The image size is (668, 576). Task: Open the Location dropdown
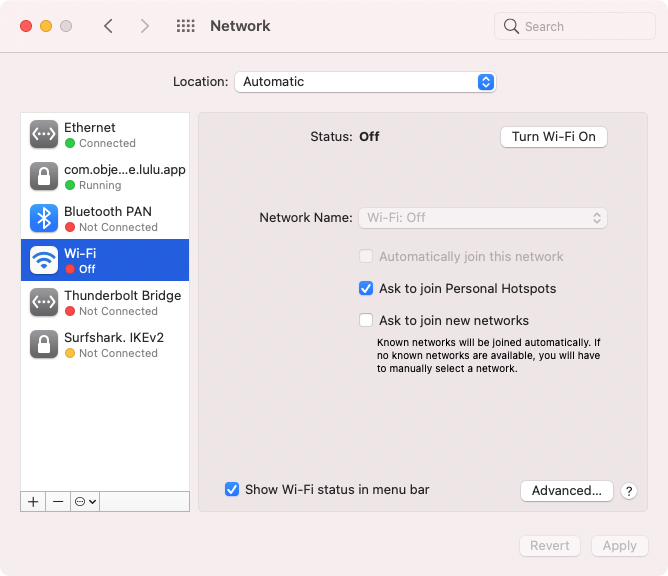pos(365,82)
